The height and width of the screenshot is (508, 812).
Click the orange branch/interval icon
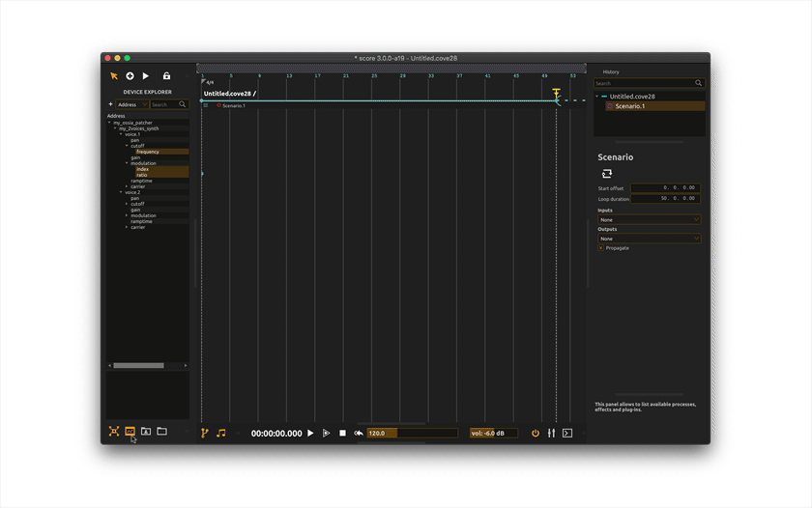click(205, 433)
